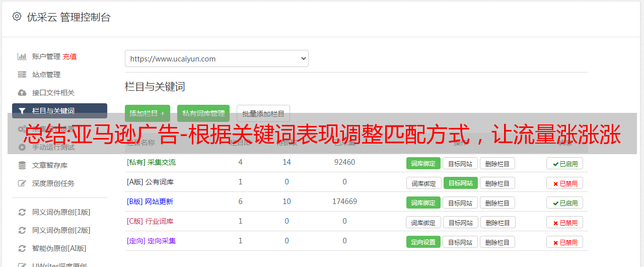Viewport: 644px width, 267px height.
Task: Open 深度原创任务 in the sidebar
Action: [x=53, y=183]
